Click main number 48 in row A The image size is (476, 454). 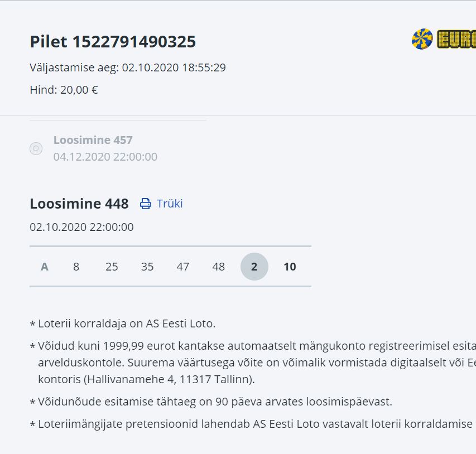tap(219, 267)
